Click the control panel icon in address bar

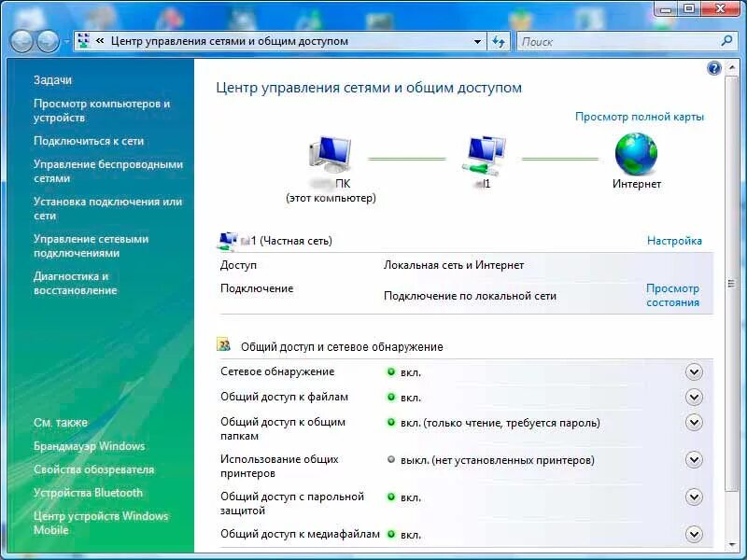(83, 41)
